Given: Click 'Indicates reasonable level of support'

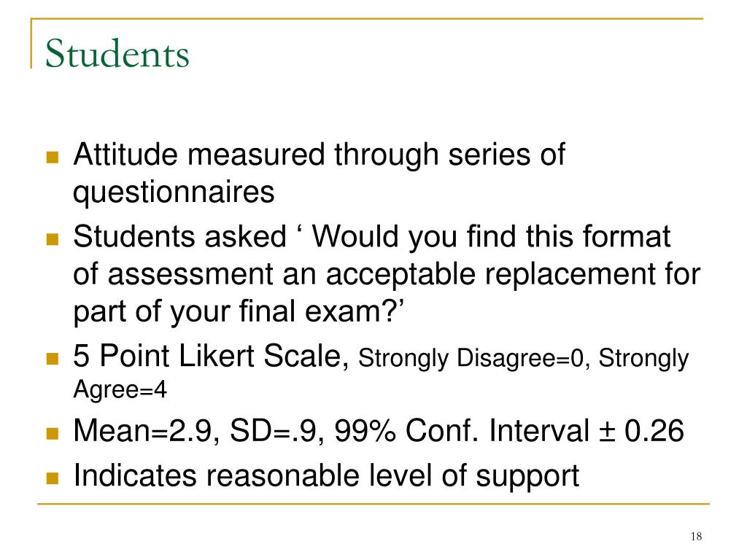Looking at the screenshot, I should 326,475.
